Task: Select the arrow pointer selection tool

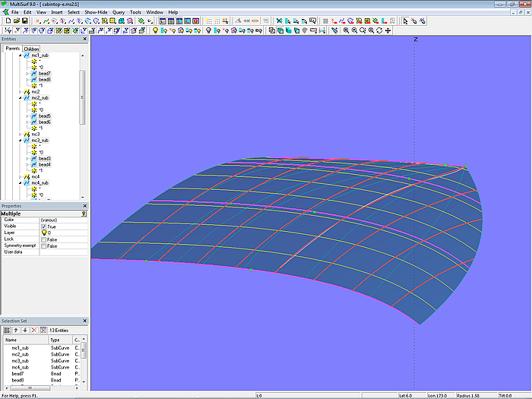Action: click(405, 21)
